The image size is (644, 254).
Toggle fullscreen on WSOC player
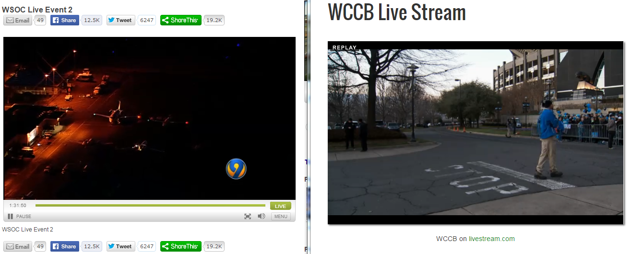(248, 217)
